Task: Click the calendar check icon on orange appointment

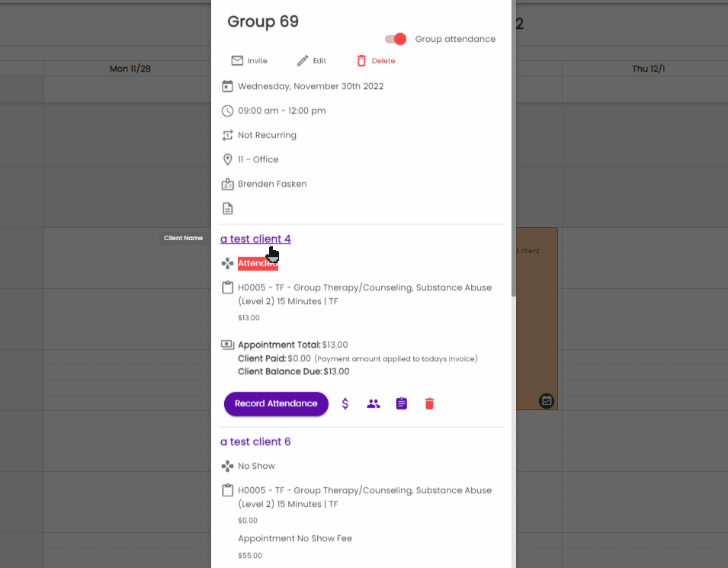Action: 547,400
